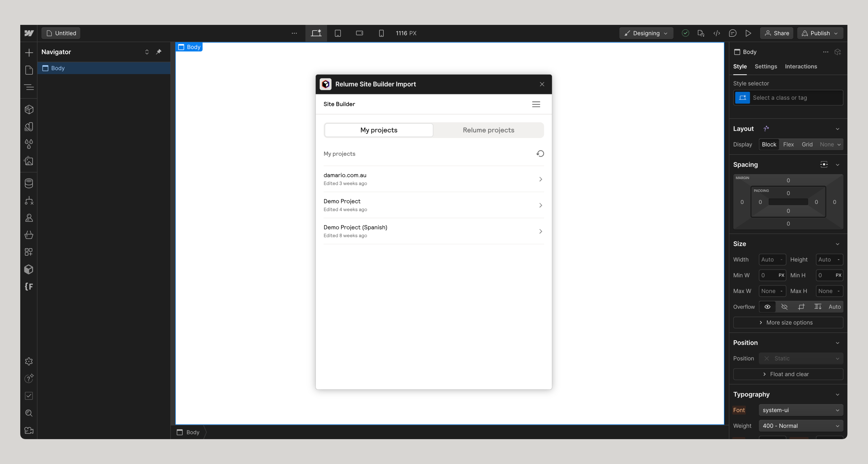Open the comments bubble icon

(x=732, y=33)
